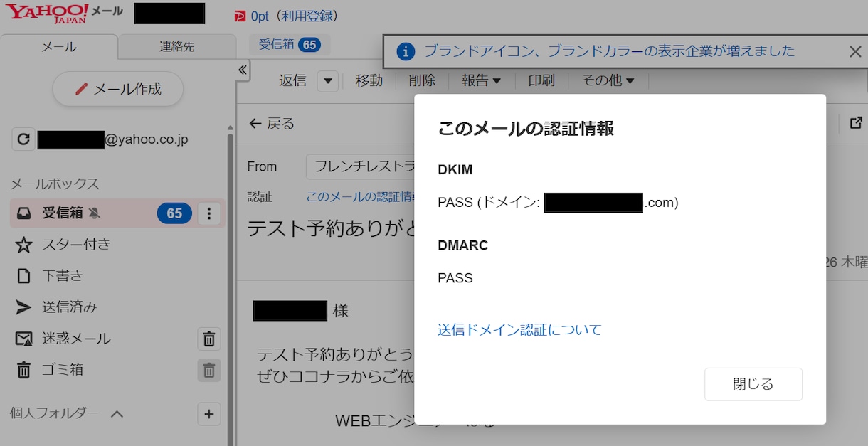Collapse the 個人フォルダー section
This screenshot has width=868, height=446.
pyautogui.click(x=117, y=414)
